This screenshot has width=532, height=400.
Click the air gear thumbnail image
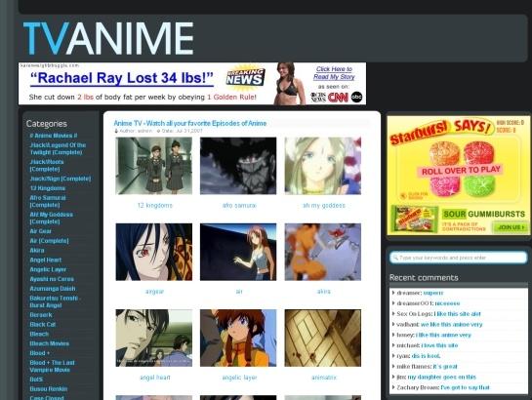pyautogui.click(x=153, y=252)
